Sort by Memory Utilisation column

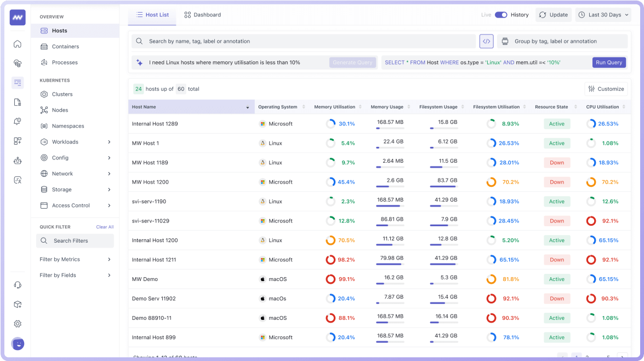click(x=334, y=107)
